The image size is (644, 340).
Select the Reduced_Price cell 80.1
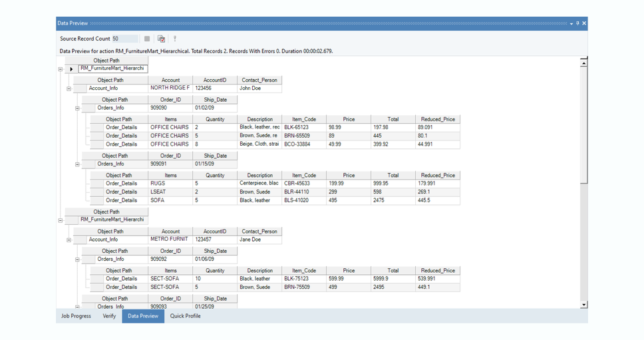point(438,136)
